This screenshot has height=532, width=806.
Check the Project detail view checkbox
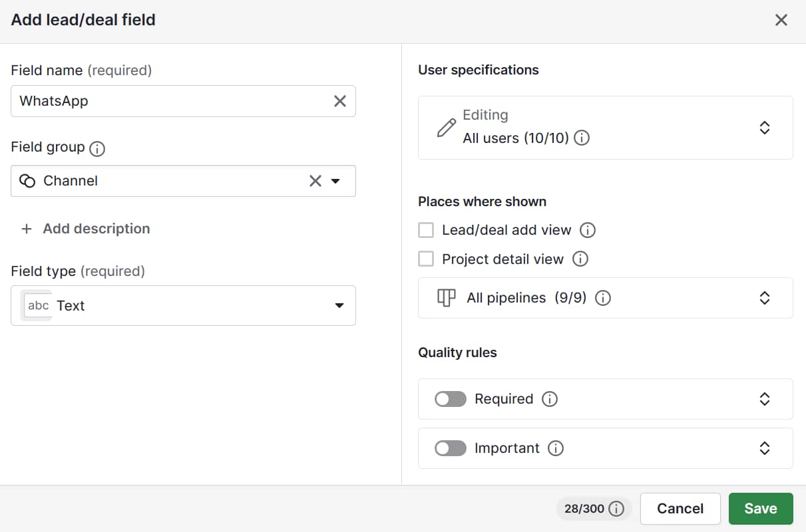(425, 259)
